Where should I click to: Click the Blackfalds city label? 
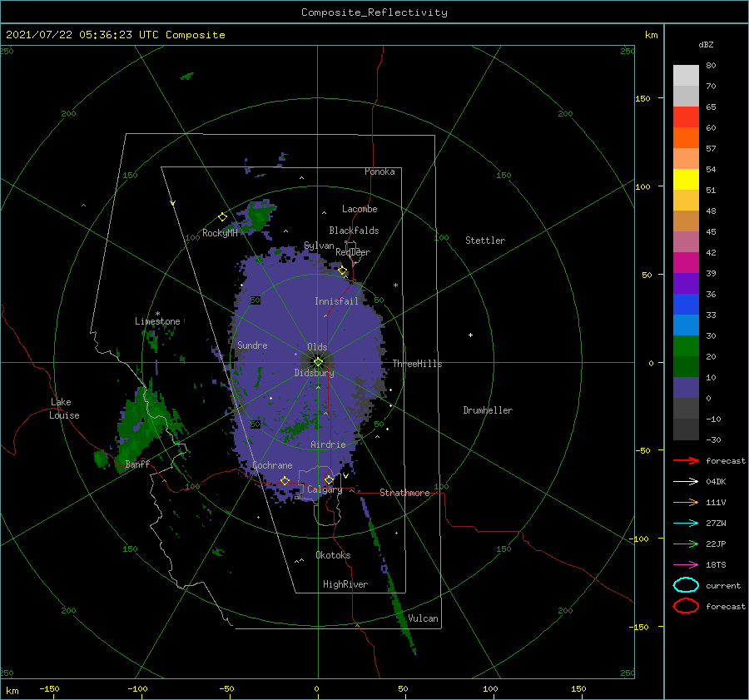click(x=354, y=231)
